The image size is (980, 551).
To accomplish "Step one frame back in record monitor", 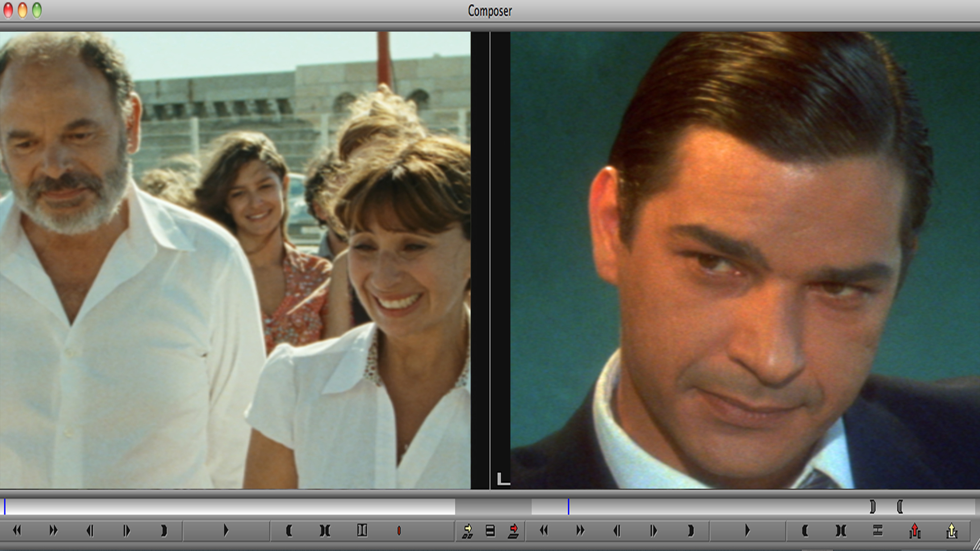I will click(617, 530).
